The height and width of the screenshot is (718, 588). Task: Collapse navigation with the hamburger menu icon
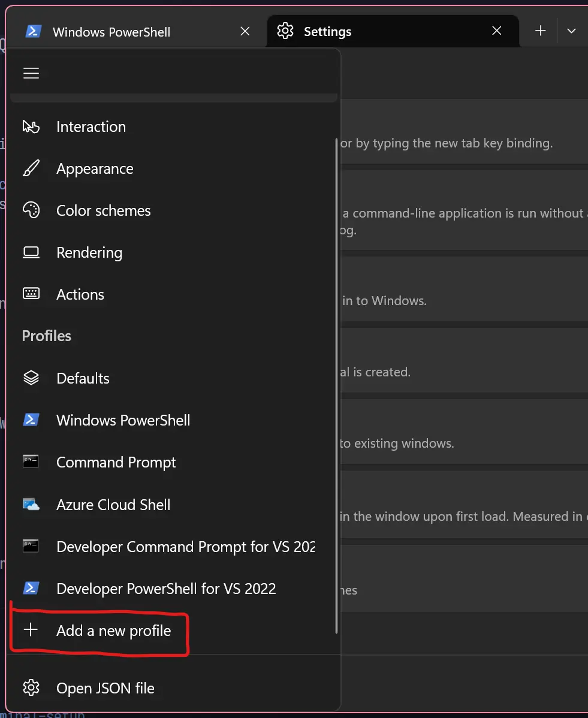click(x=31, y=73)
